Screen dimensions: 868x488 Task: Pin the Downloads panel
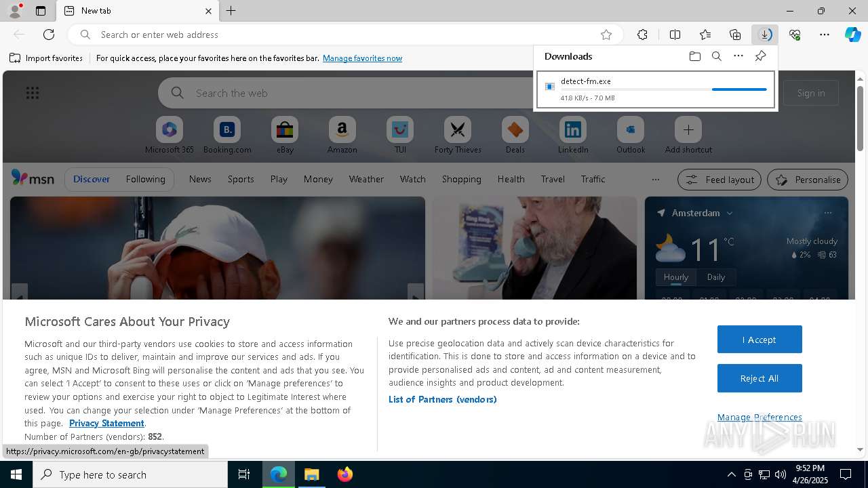pyautogui.click(x=760, y=56)
